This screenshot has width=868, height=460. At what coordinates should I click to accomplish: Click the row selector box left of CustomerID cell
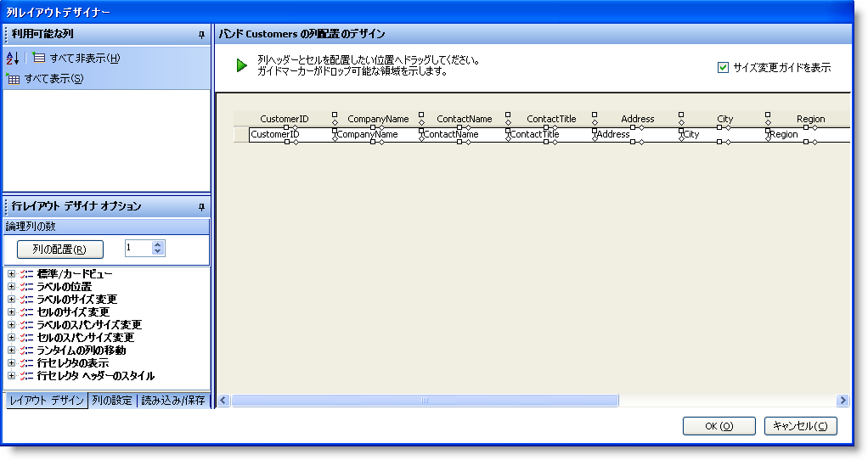coord(241,134)
